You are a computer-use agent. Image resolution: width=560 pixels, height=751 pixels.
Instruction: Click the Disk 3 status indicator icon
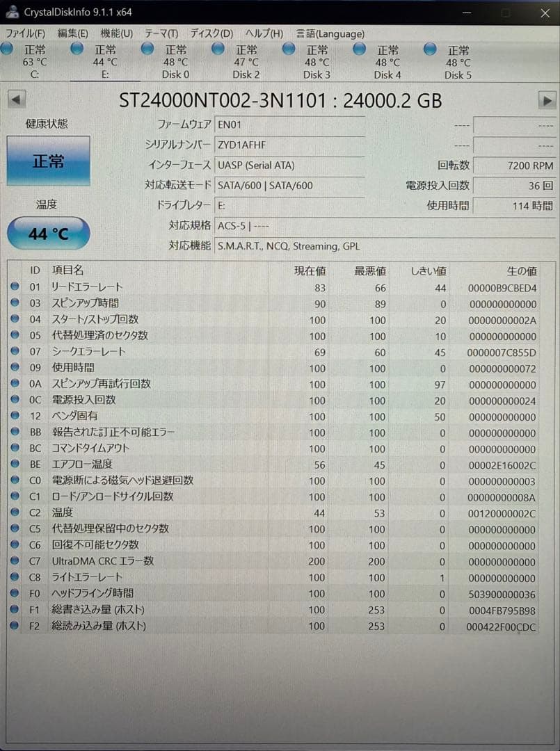coord(288,49)
